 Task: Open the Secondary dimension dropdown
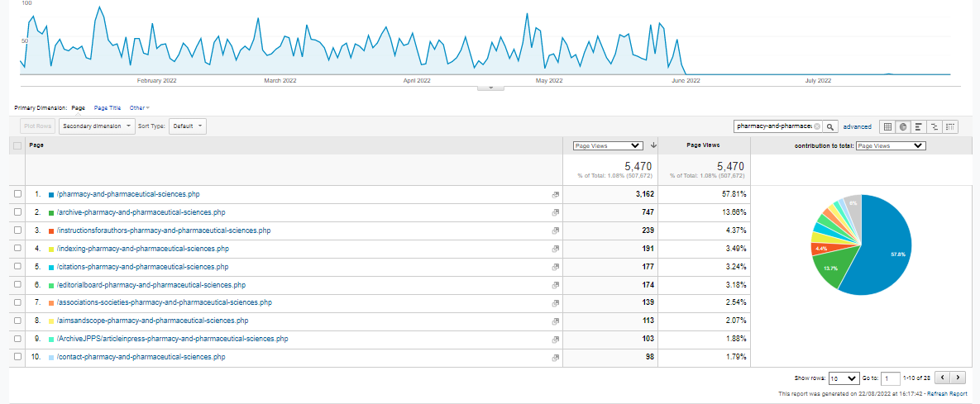click(x=97, y=126)
